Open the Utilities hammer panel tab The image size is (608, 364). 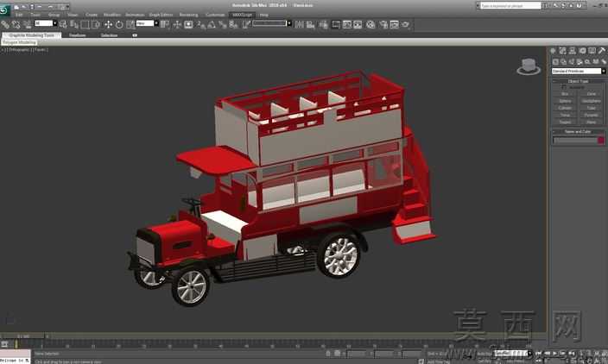click(x=601, y=51)
